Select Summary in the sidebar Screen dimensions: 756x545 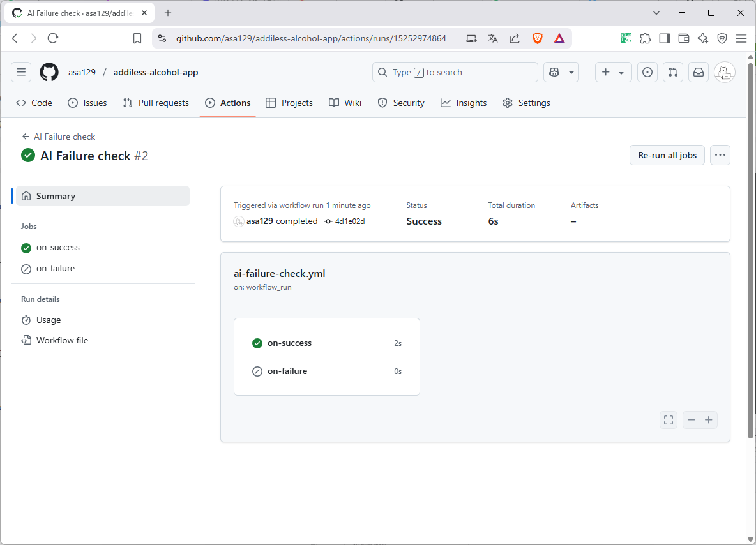[103, 196]
